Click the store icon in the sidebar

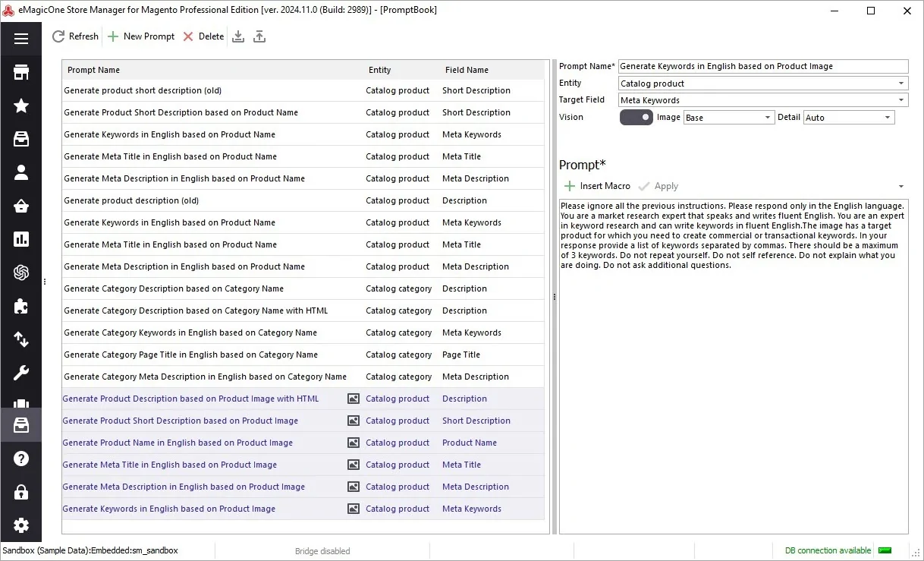point(21,72)
